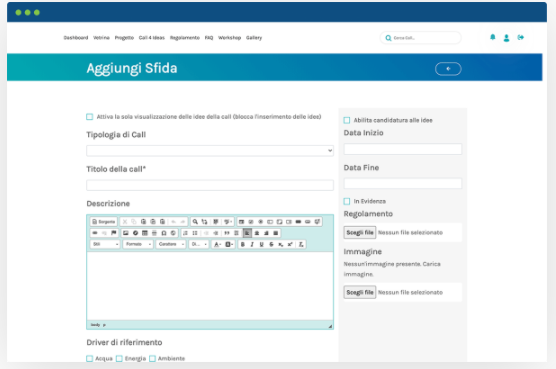Viewport: 556px width, 369px height.
Task: Click the logout icon in header
Action: [521, 37]
